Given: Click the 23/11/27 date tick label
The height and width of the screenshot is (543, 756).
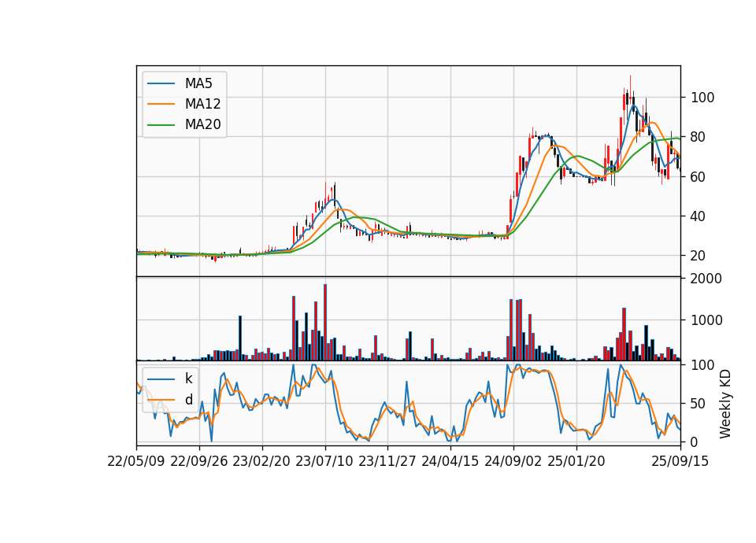Looking at the screenshot, I should 387,461.
